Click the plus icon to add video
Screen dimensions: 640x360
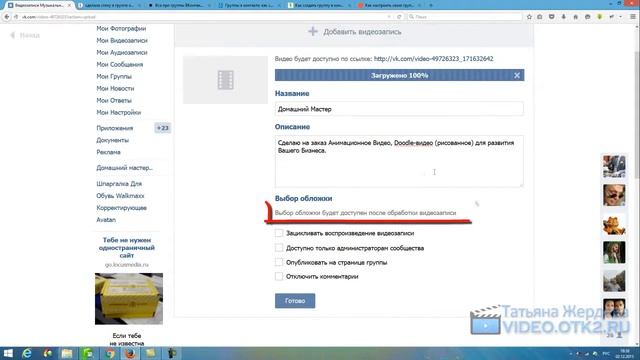pos(313,31)
